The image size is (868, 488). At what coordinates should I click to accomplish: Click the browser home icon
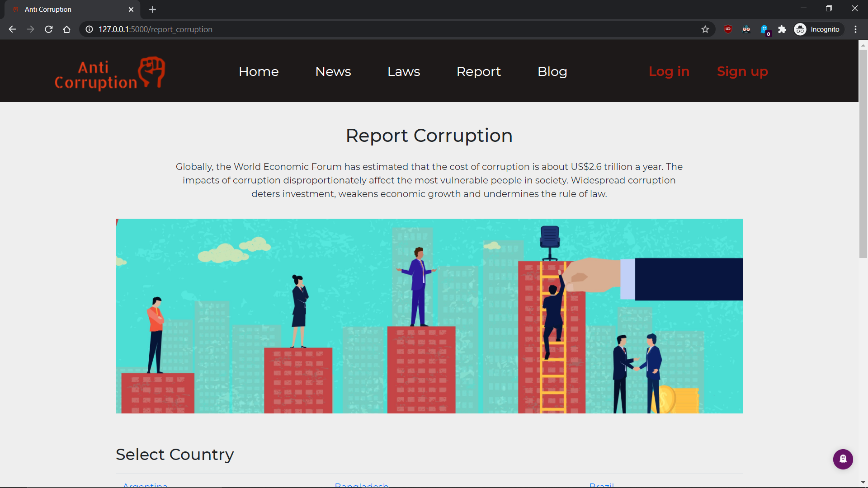tap(66, 29)
